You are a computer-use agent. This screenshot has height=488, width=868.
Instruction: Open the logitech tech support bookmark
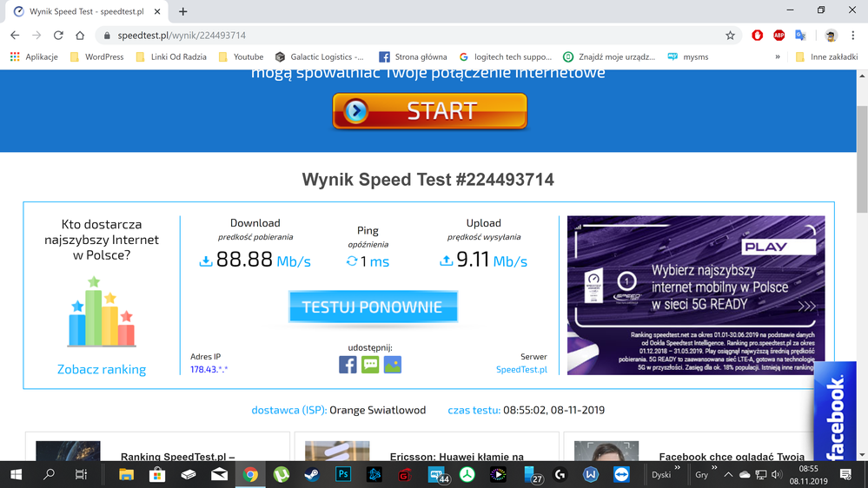(x=506, y=56)
